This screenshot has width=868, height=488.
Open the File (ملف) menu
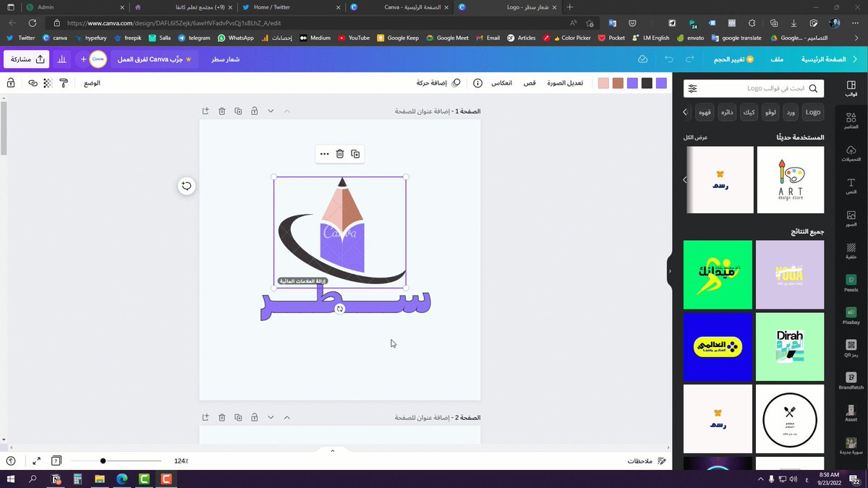coord(777,59)
